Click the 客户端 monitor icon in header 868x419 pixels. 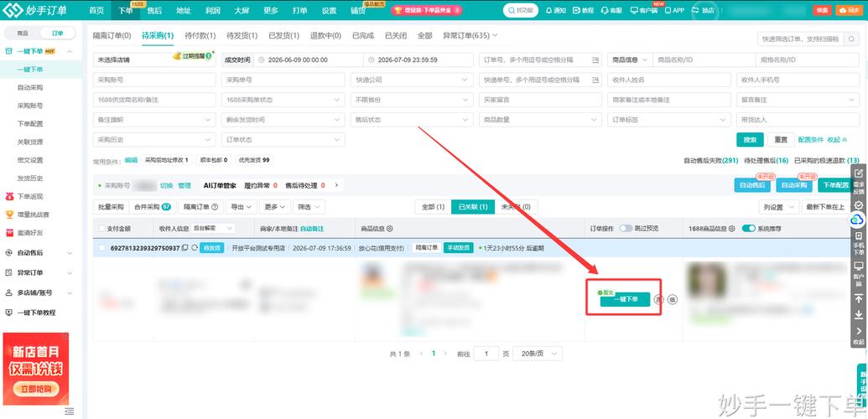click(x=634, y=11)
